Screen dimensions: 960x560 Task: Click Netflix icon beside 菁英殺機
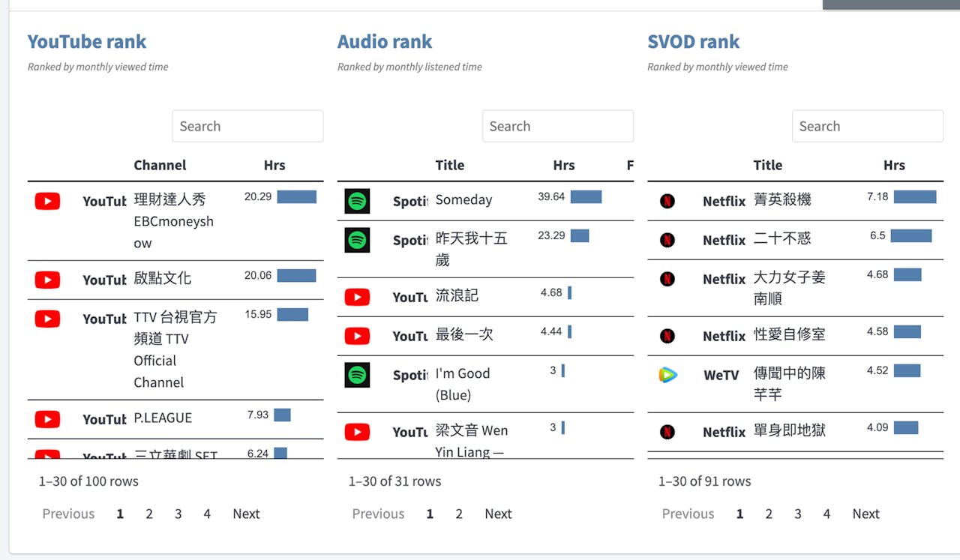coord(667,201)
